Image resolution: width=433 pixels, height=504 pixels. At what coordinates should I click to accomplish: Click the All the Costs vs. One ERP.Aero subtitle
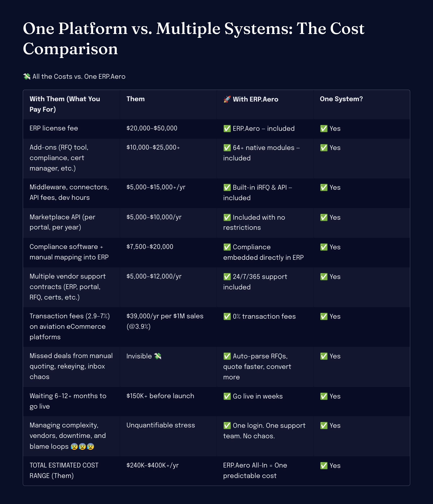79,76
